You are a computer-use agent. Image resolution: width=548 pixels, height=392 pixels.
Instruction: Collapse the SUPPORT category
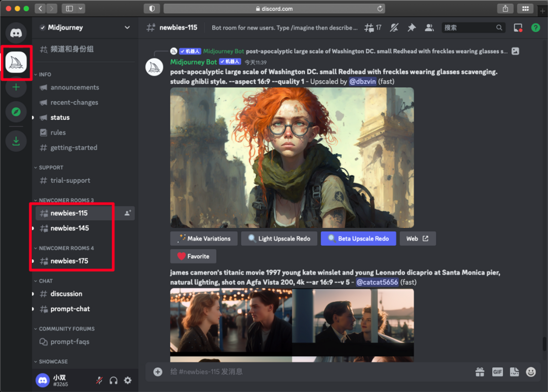point(51,167)
